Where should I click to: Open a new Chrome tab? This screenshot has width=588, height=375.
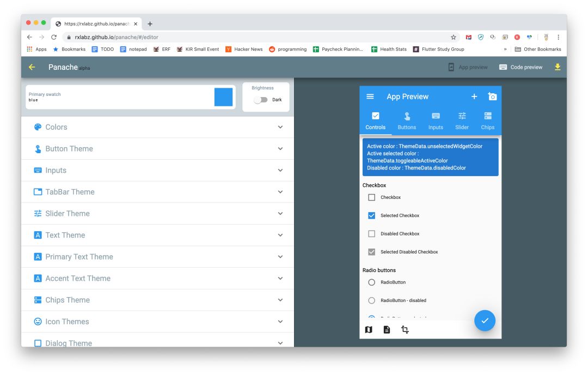[x=150, y=23]
